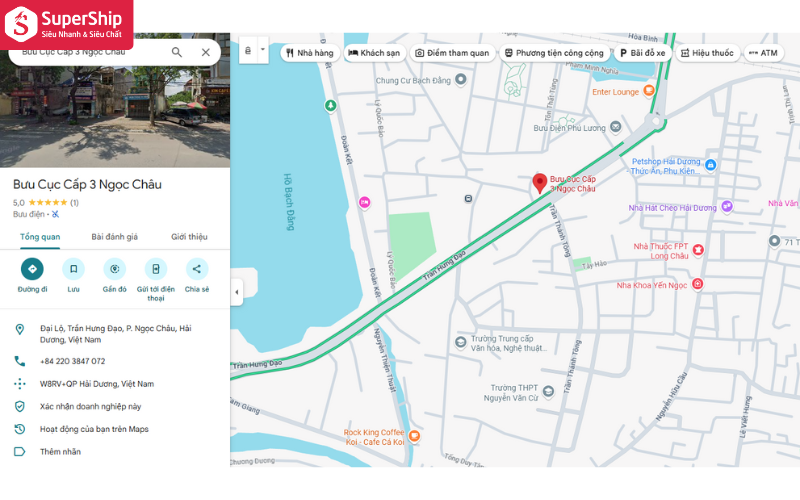Click the Nhà Thuốc FPT Long Châu marker
Screen dimensions: 800x500
[x=698, y=249]
